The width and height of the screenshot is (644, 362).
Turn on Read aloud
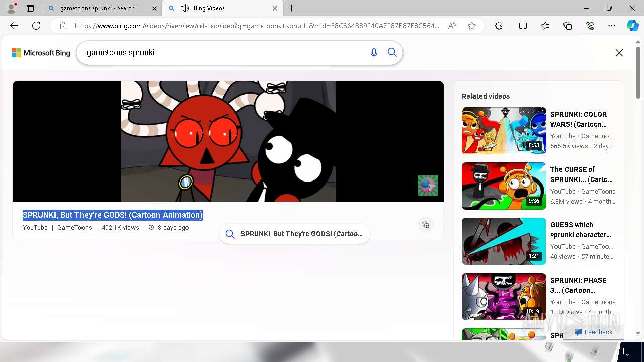[452, 26]
